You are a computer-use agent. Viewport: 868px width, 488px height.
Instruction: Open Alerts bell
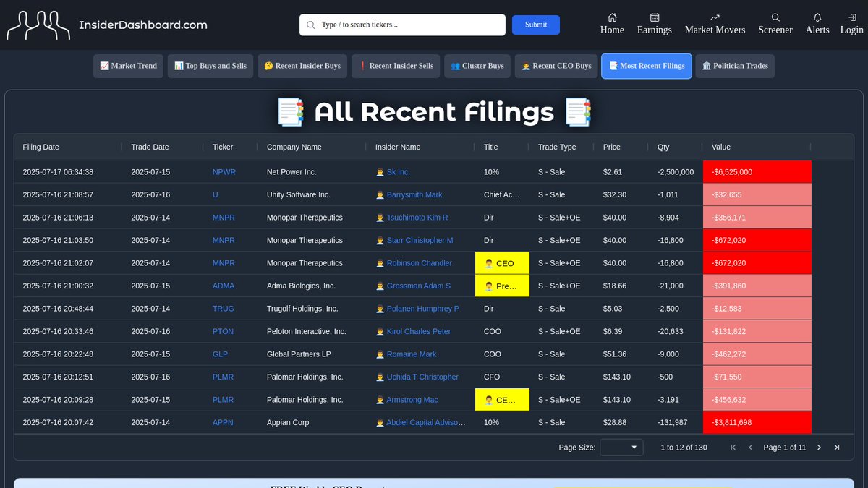[x=817, y=24]
